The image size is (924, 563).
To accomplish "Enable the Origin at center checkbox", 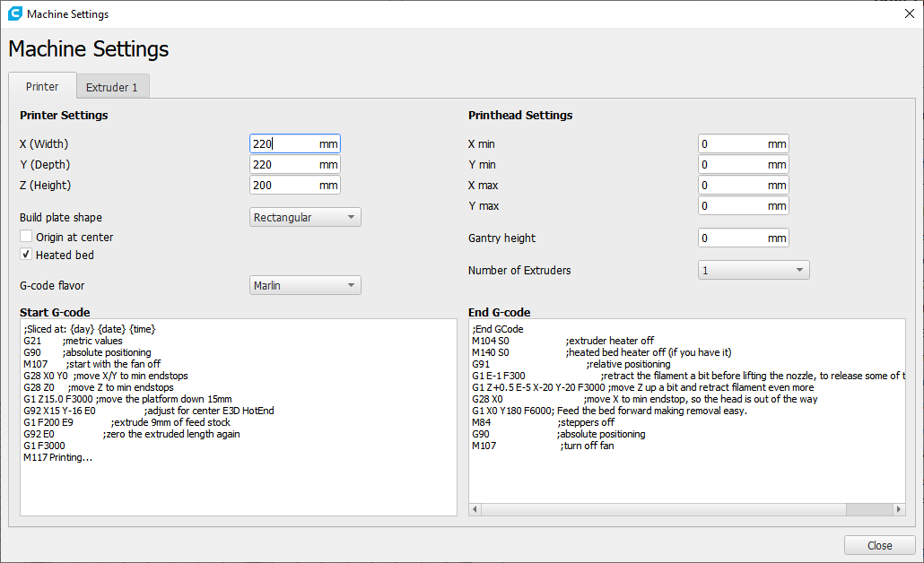I will [x=25, y=237].
